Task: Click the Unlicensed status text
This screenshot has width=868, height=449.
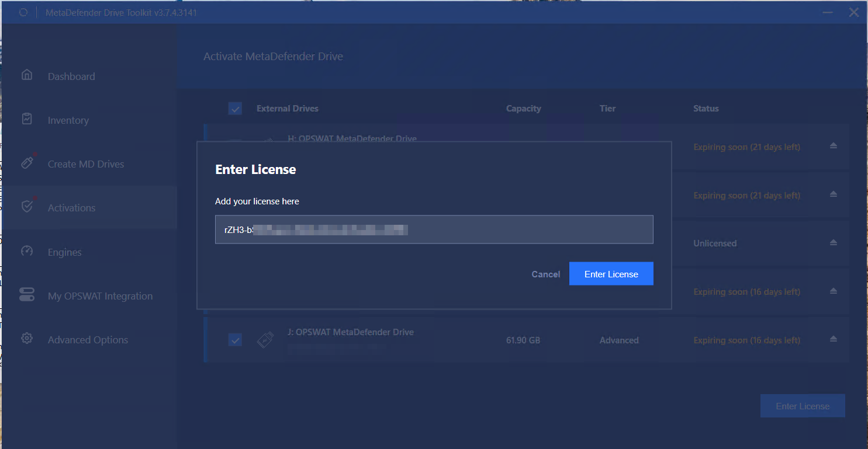Action: [x=715, y=243]
